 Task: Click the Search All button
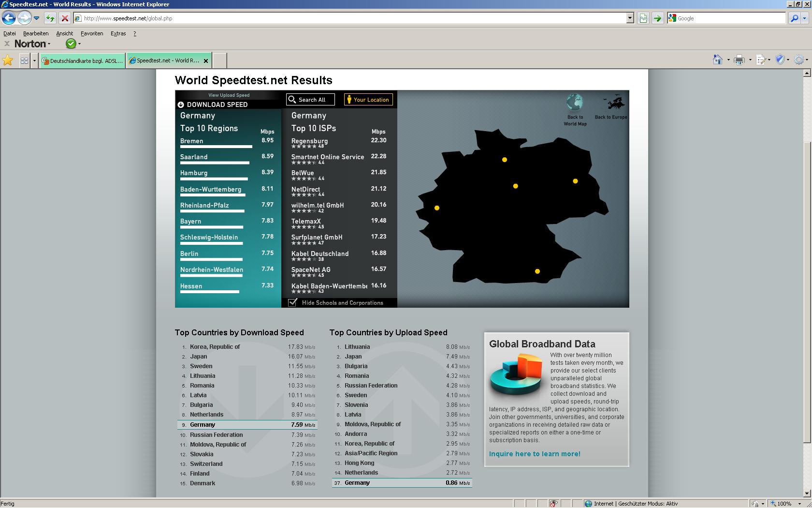tap(310, 100)
